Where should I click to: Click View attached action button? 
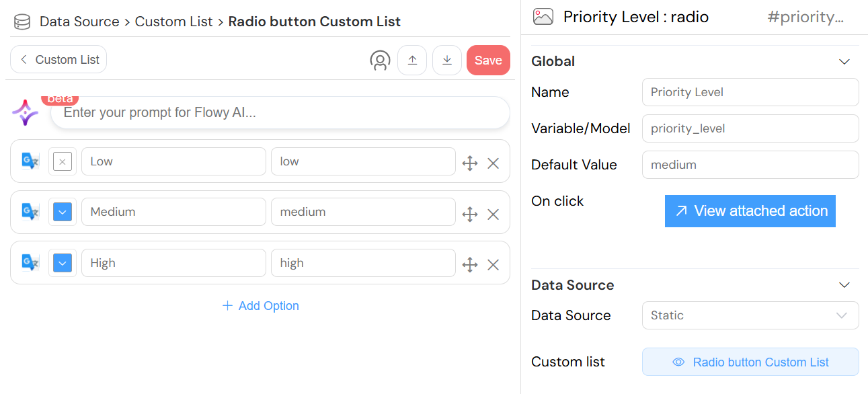750,211
